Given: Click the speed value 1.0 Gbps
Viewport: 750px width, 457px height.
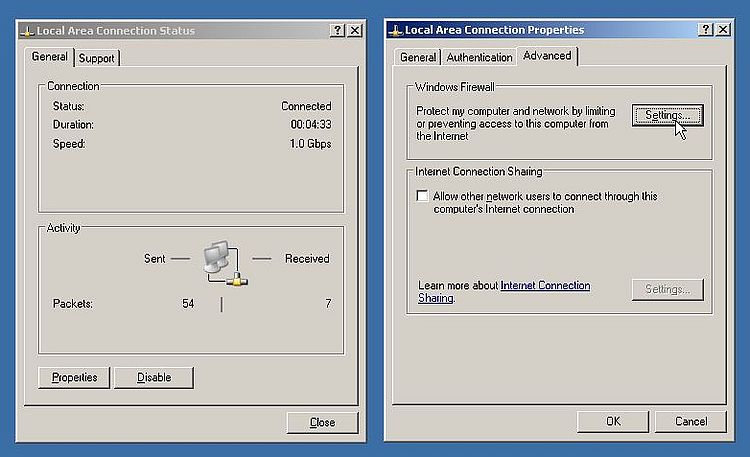Looking at the screenshot, I should (310, 144).
